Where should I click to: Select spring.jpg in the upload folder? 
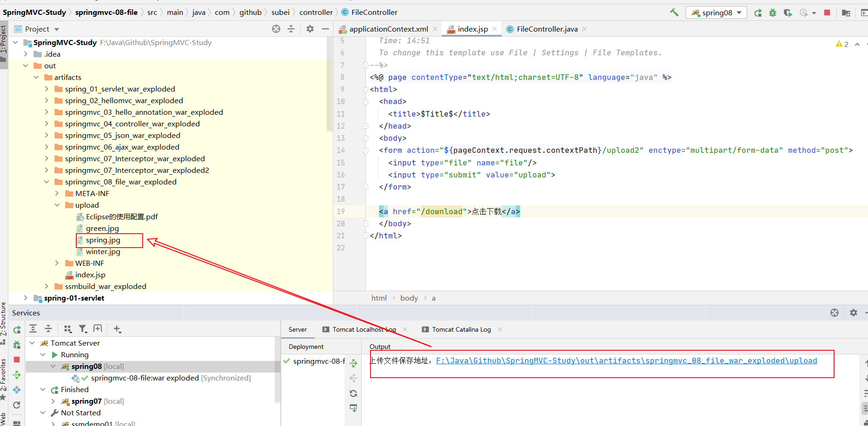(103, 240)
